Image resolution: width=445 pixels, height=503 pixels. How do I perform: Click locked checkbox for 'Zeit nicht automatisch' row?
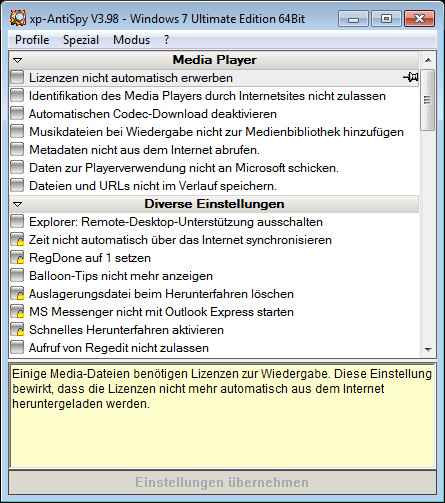point(17,239)
